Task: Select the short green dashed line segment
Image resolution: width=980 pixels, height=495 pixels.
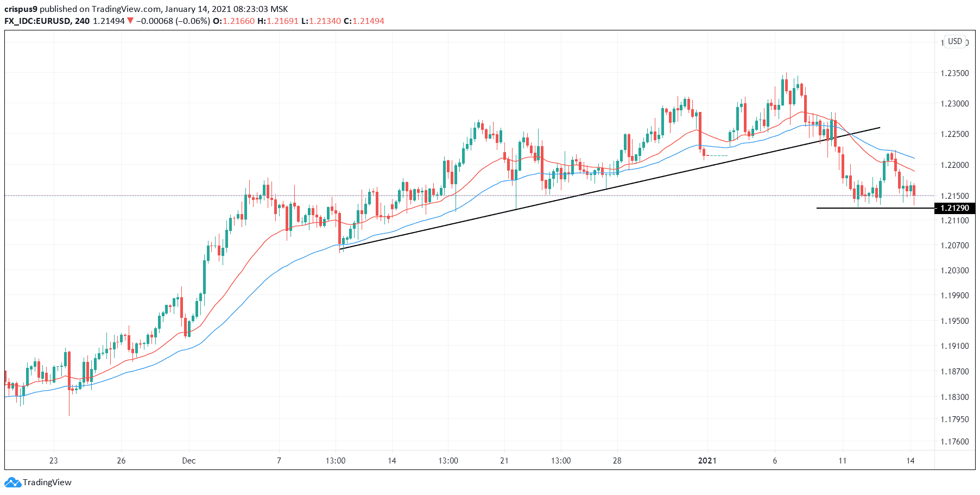Action: (717, 156)
